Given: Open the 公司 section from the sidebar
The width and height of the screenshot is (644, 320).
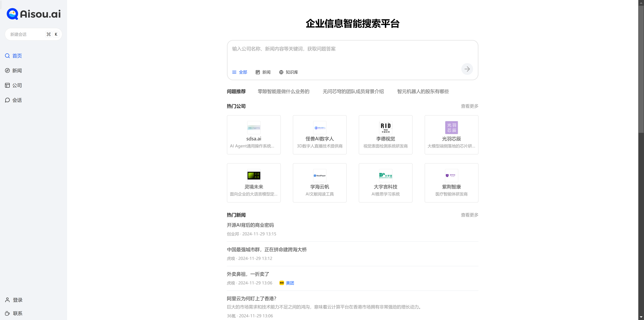Looking at the screenshot, I should click(x=17, y=85).
